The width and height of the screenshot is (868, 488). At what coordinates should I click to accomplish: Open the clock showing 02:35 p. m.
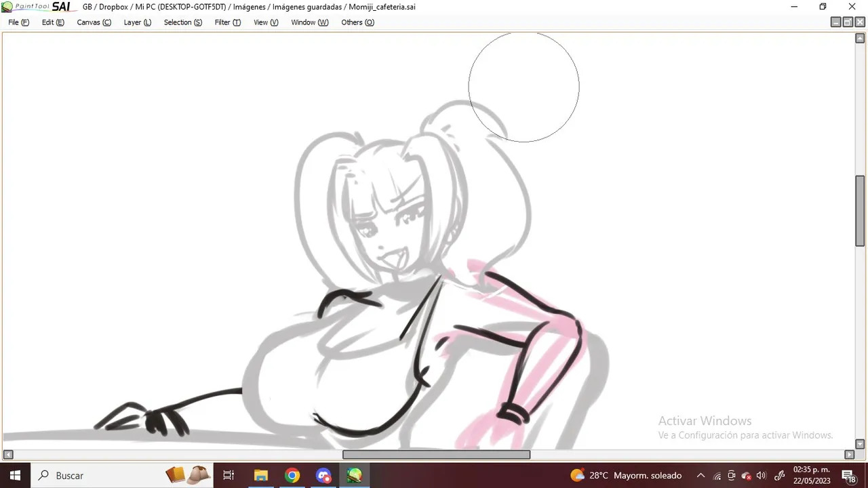811,475
